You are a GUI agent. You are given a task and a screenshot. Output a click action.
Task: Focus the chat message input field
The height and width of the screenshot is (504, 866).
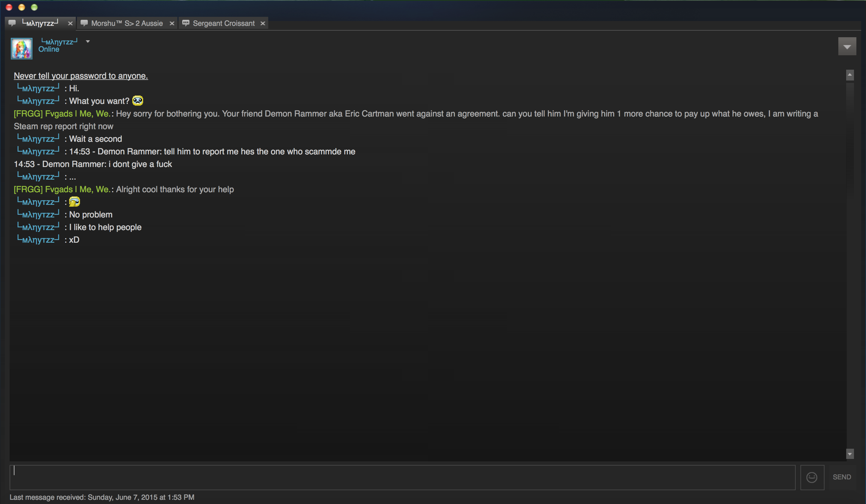(x=402, y=477)
